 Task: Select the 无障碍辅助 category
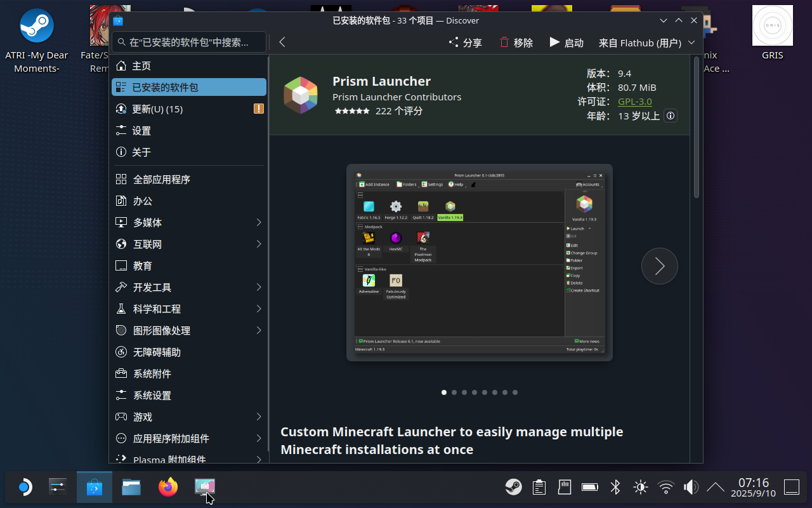tap(189, 352)
